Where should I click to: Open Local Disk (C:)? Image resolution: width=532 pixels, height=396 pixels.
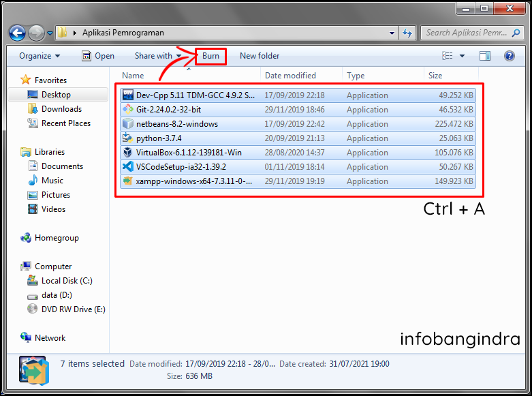tap(67, 281)
